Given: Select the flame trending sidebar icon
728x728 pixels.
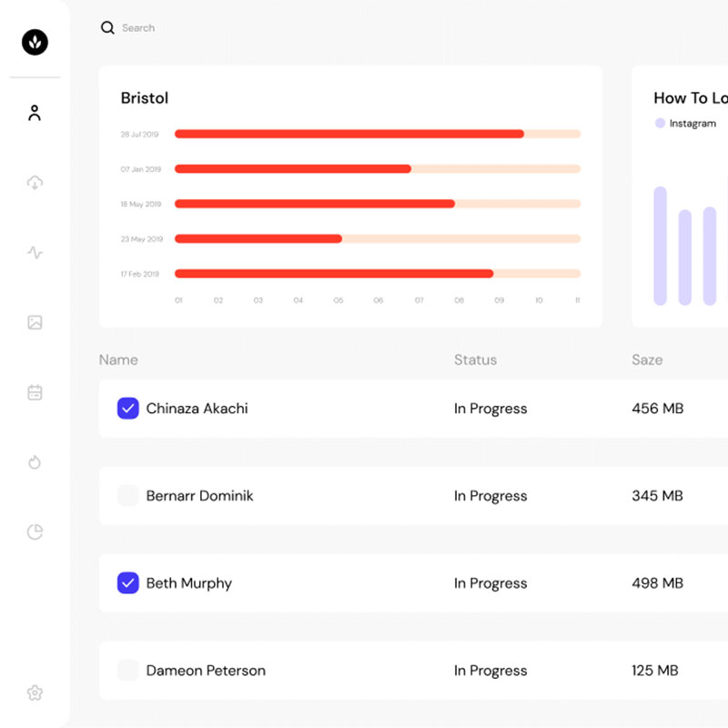Looking at the screenshot, I should click(x=35, y=462).
